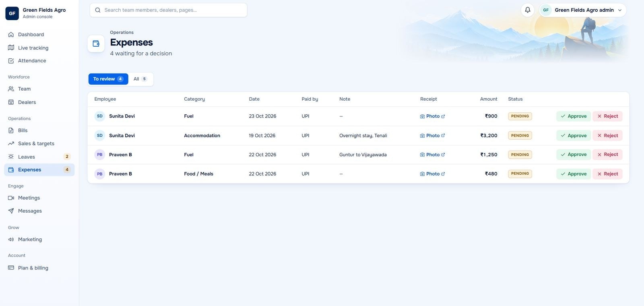Open receipt Photo for the Accommodation expense
Viewport: 644px width, 306px height.
pos(432,135)
